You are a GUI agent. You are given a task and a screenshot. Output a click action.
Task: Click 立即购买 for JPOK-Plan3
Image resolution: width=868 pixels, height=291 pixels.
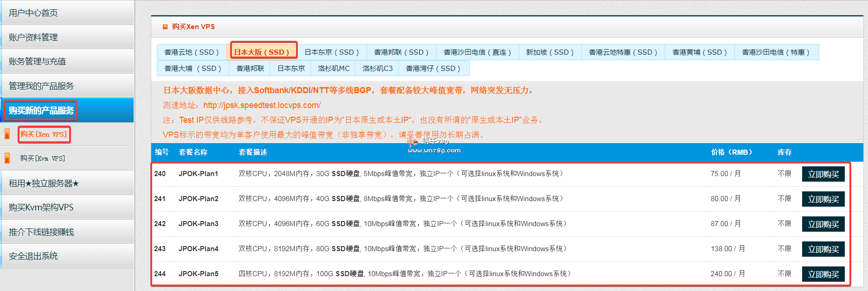click(x=823, y=224)
